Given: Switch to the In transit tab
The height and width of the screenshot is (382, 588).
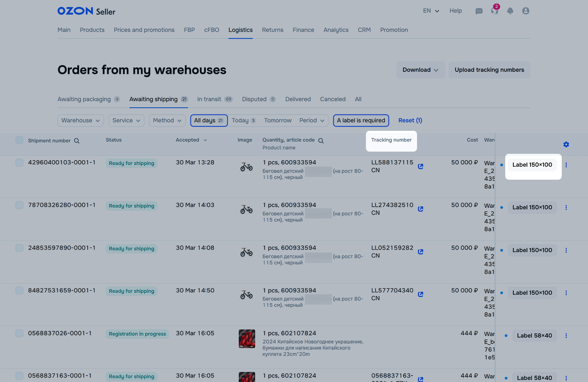Looking at the screenshot, I should [x=214, y=99].
